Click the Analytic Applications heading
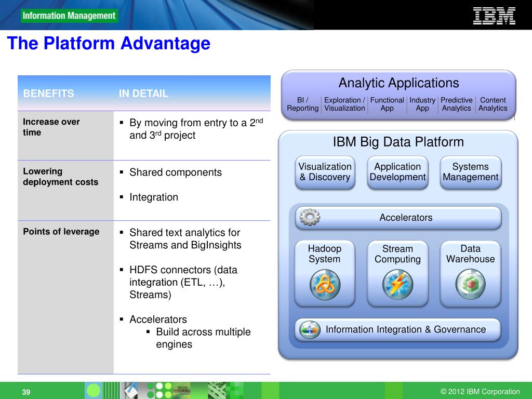532x399 pixels. click(398, 83)
